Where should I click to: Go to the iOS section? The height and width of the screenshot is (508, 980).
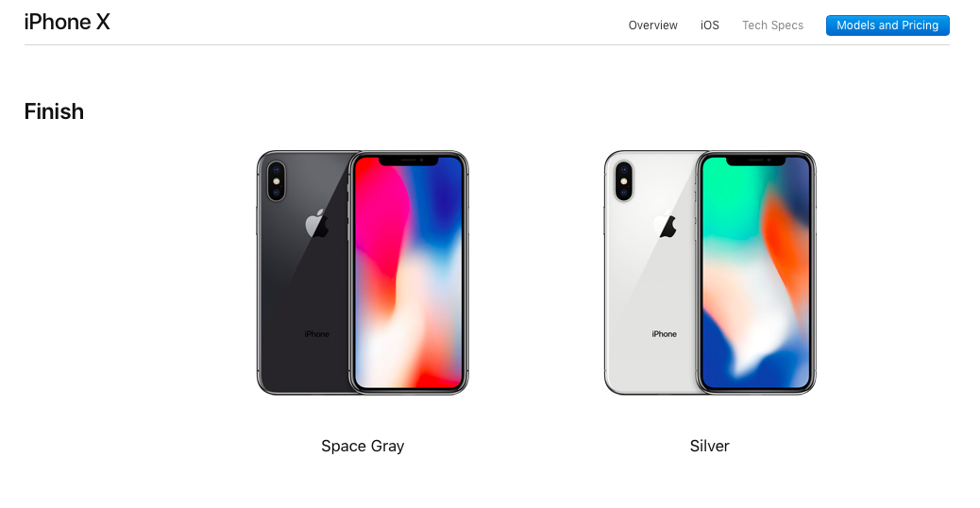click(709, 25)
